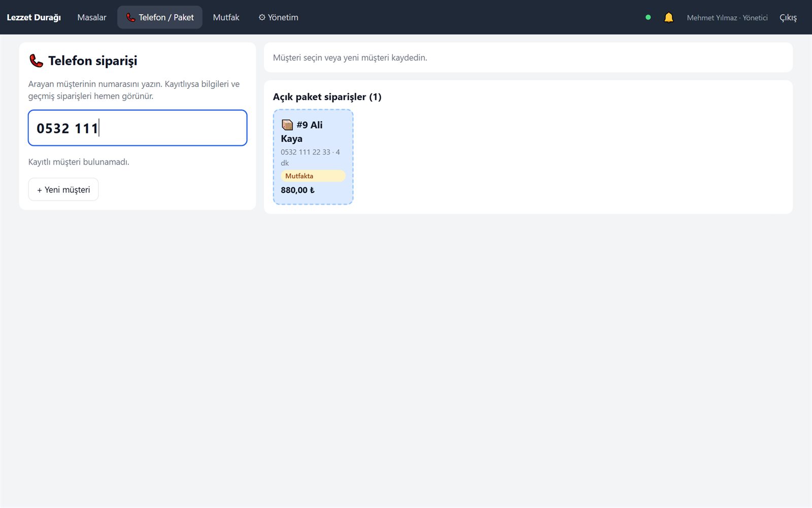
Task: Focus the phone number input field
Action: point(138,128)
